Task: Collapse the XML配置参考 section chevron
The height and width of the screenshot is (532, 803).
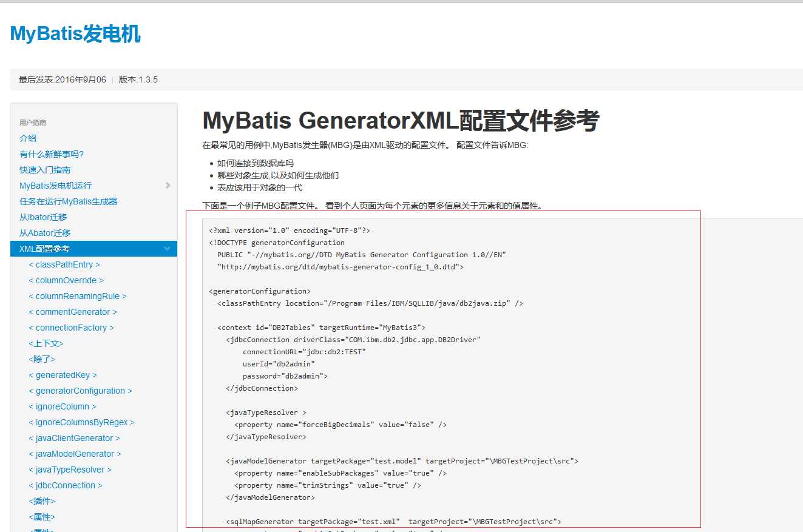Action: [167, 249]
